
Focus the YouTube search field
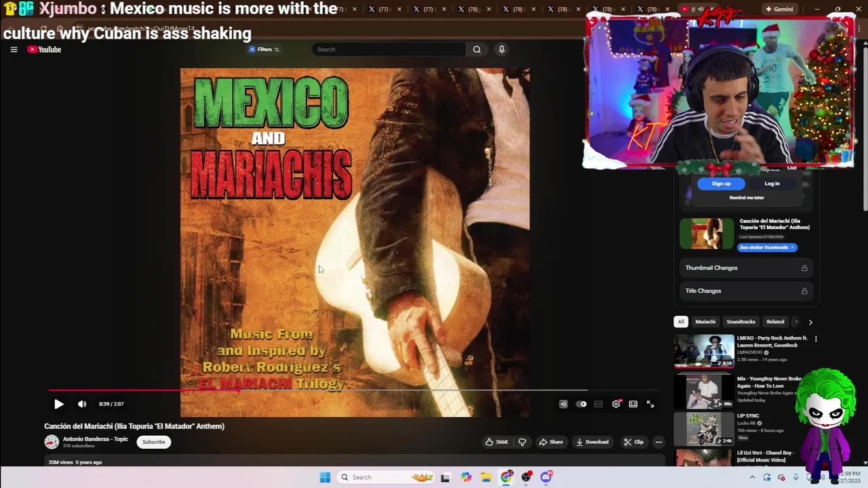(x=389, y=49)
